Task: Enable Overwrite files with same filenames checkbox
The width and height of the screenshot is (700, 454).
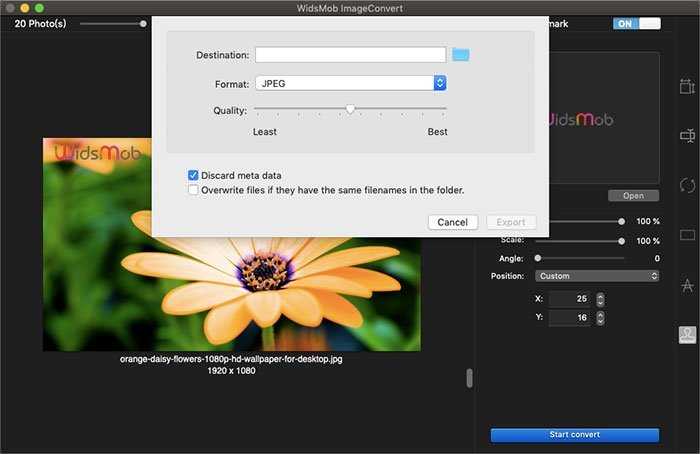Action: click(x=193, y=190)
